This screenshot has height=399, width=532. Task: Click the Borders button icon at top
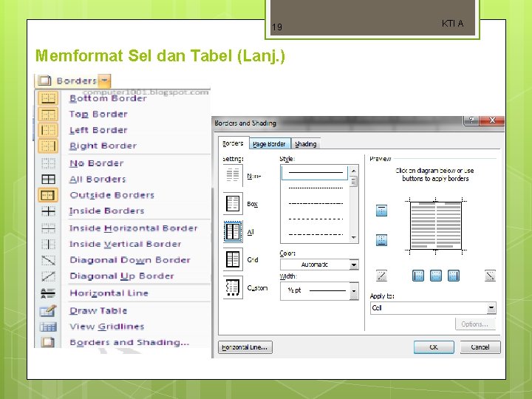pos(44,81)
